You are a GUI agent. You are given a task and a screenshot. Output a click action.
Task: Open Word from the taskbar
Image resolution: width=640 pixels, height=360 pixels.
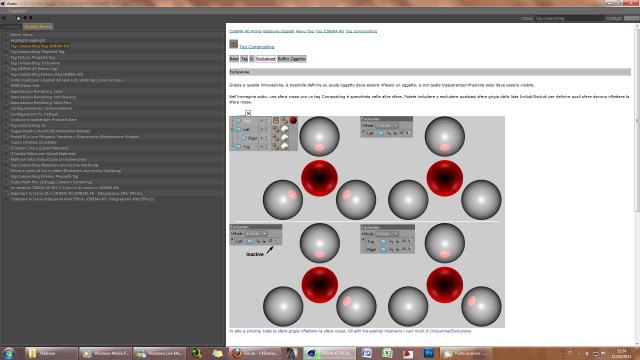pyautogui.click(x=366, y=353)
